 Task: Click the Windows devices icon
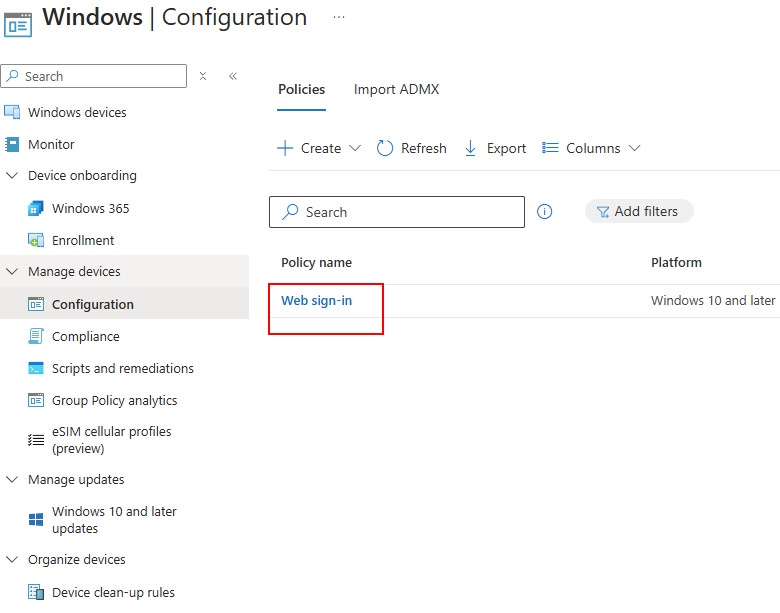(12, 112)
